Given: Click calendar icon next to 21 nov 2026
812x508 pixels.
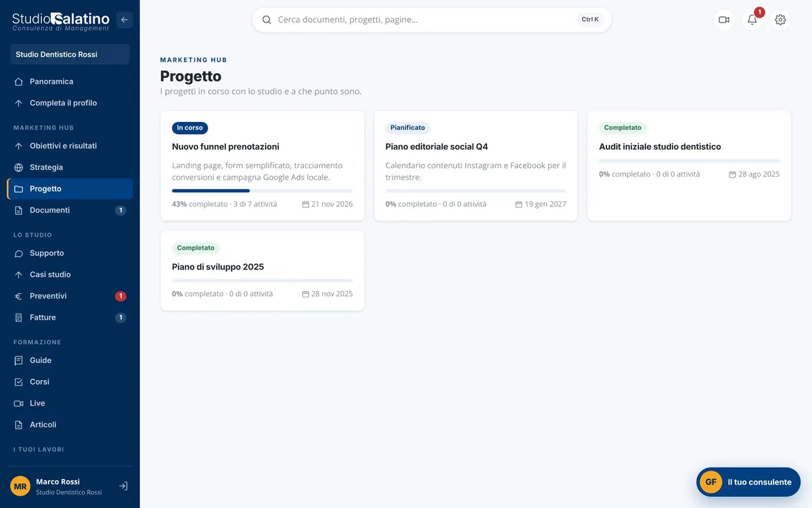Looking at the screenshot, I should (305, 204).
